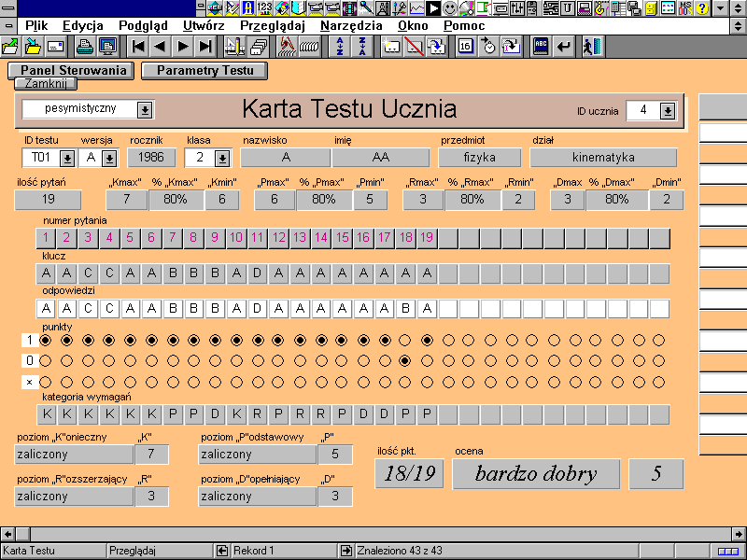Screen dimensions: 747x560
Task: Click the spell check ABC book icon
Action: [x=541, y=46]
